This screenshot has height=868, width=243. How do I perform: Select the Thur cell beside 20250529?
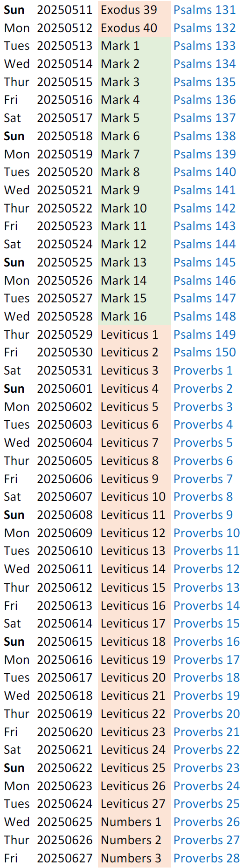coord(16,335)
